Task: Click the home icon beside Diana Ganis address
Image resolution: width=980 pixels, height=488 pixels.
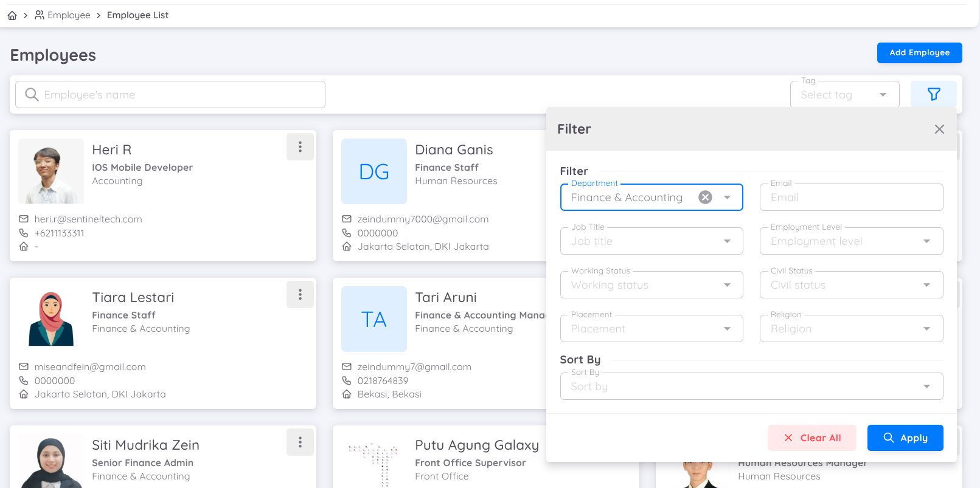Action: (347, 246)
